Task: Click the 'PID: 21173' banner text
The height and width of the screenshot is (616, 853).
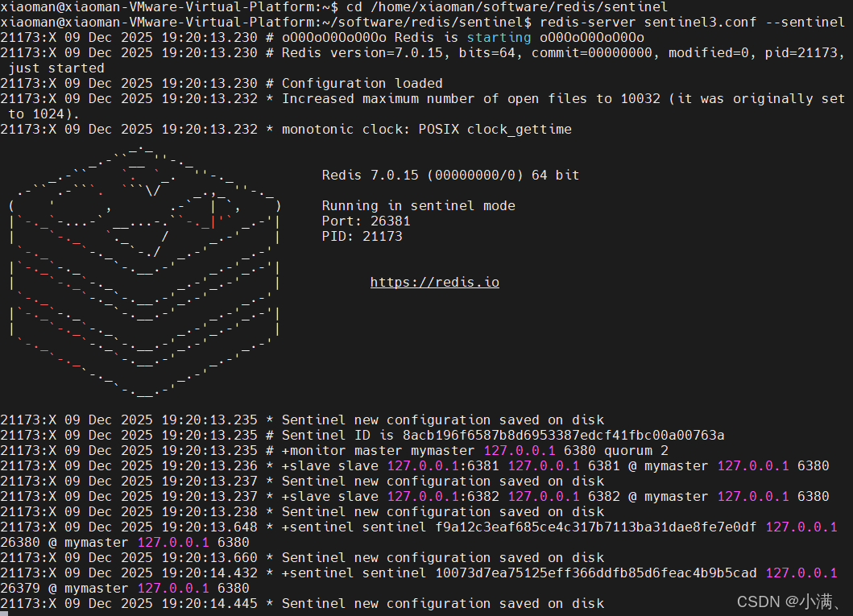Action: 362,236
